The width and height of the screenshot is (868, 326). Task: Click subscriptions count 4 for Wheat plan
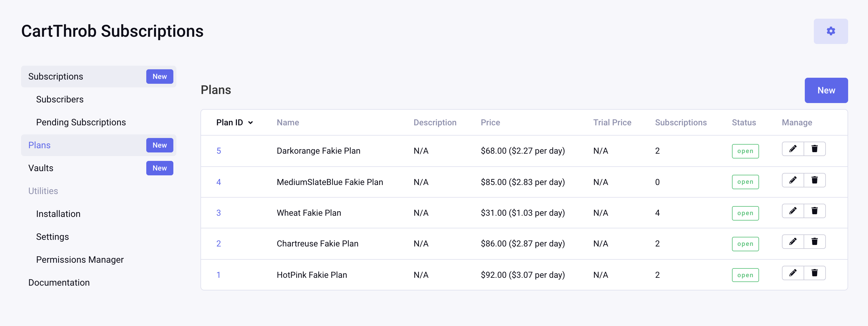657,213
